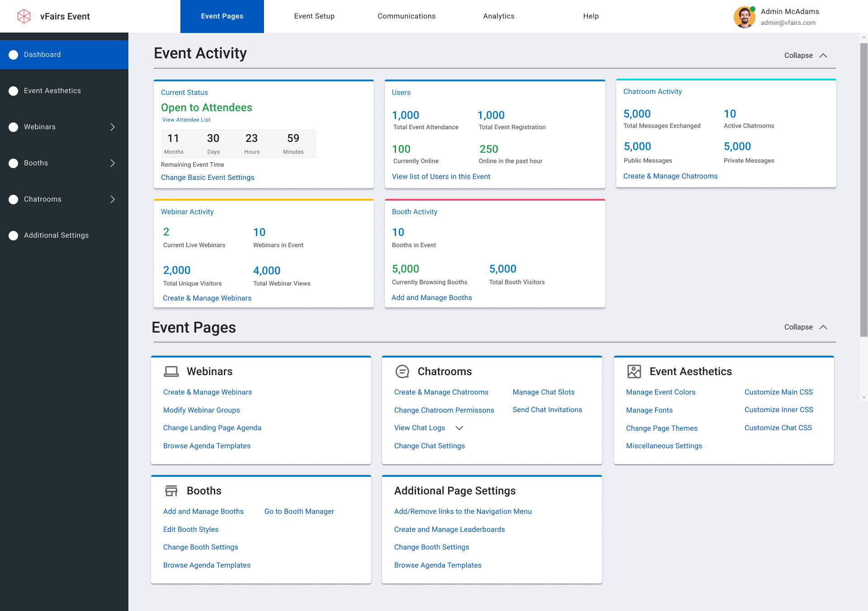Click the Additional Settings sidebar entry
Viewport: 868px width, 611px height.
[x=56, y=235]
